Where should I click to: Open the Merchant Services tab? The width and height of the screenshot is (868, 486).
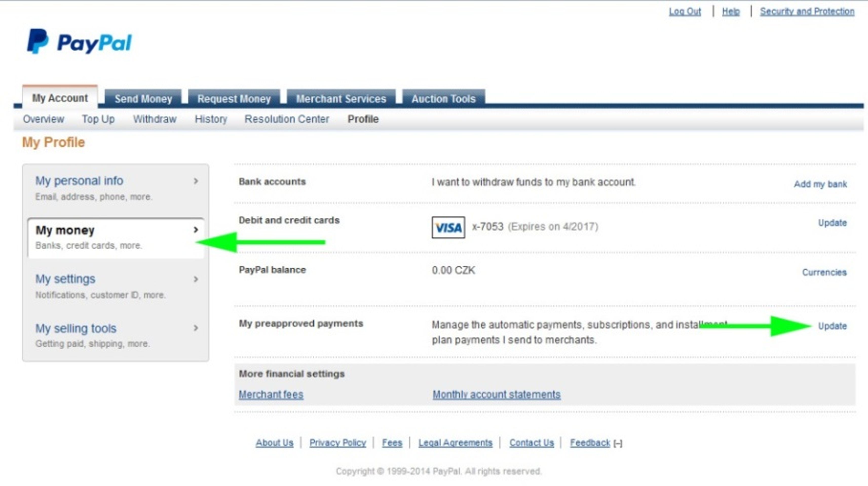coord(341,99)
